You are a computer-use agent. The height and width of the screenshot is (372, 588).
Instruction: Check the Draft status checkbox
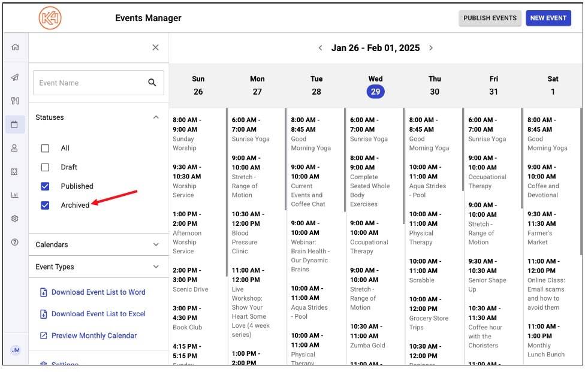(x=45, y=167)
